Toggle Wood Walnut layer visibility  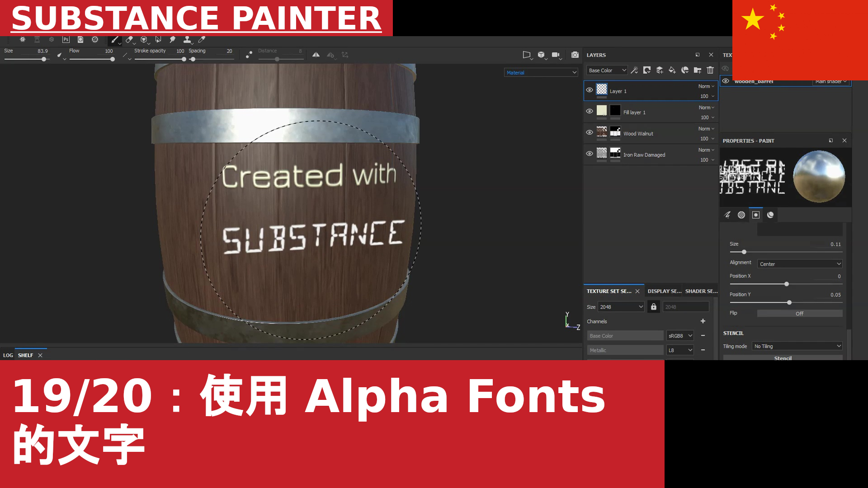point(590,132)
